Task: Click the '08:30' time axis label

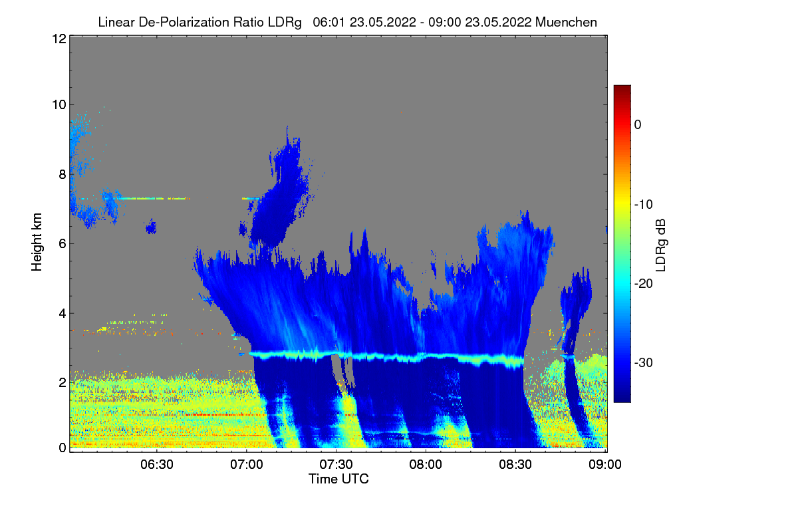Action: [516, 465]
